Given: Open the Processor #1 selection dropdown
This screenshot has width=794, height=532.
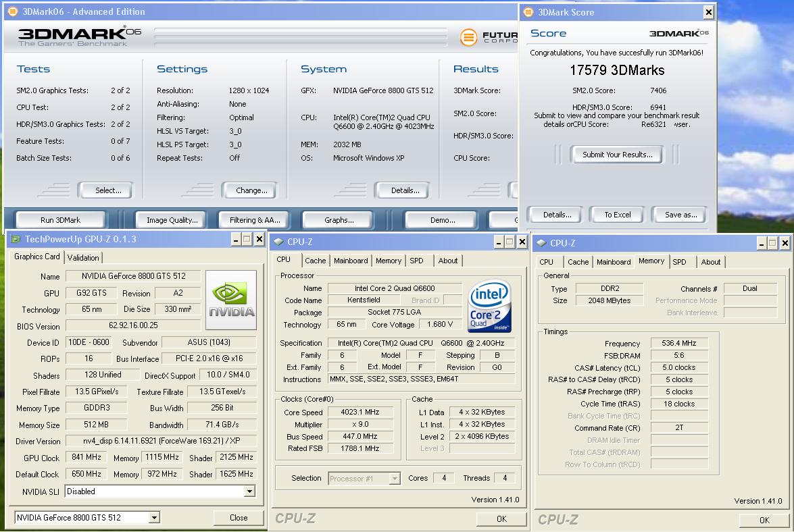Looking at the screenshot, I should click(x=395, y=479).
